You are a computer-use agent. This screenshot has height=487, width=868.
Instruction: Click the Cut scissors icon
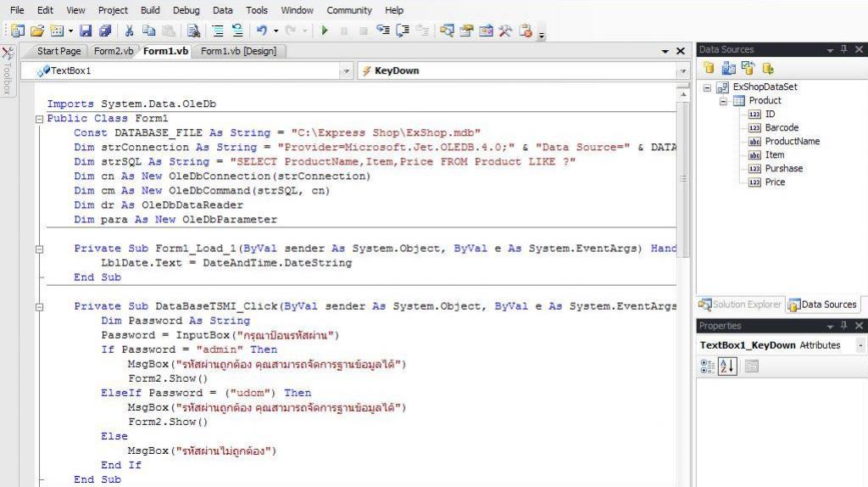tap(130, 31)
